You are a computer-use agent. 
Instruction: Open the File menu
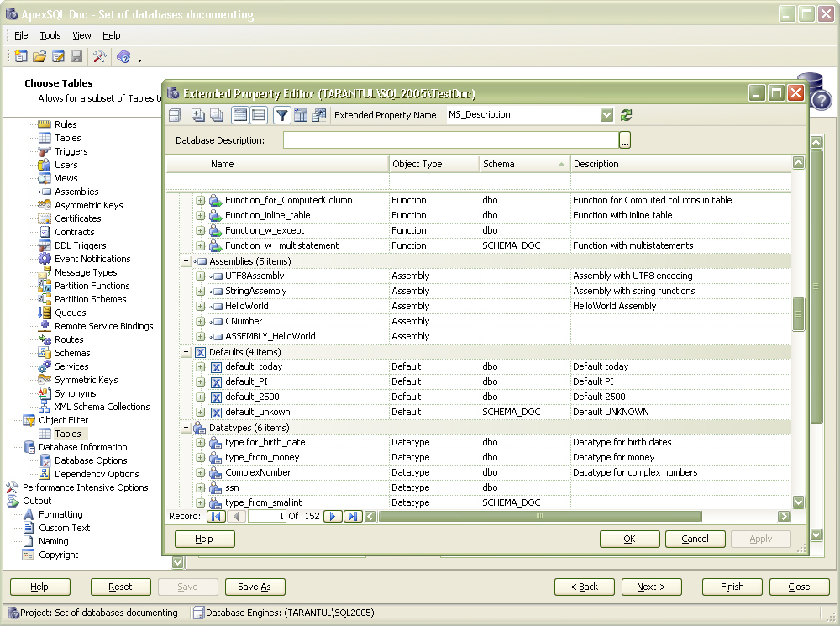(22, 35)
